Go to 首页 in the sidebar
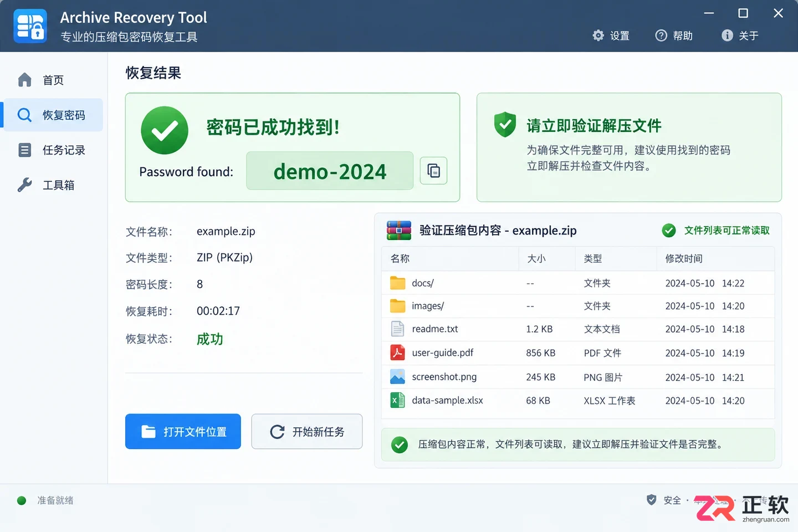The width and height of the screenshot is (798, 532). (x=53, y=80)
